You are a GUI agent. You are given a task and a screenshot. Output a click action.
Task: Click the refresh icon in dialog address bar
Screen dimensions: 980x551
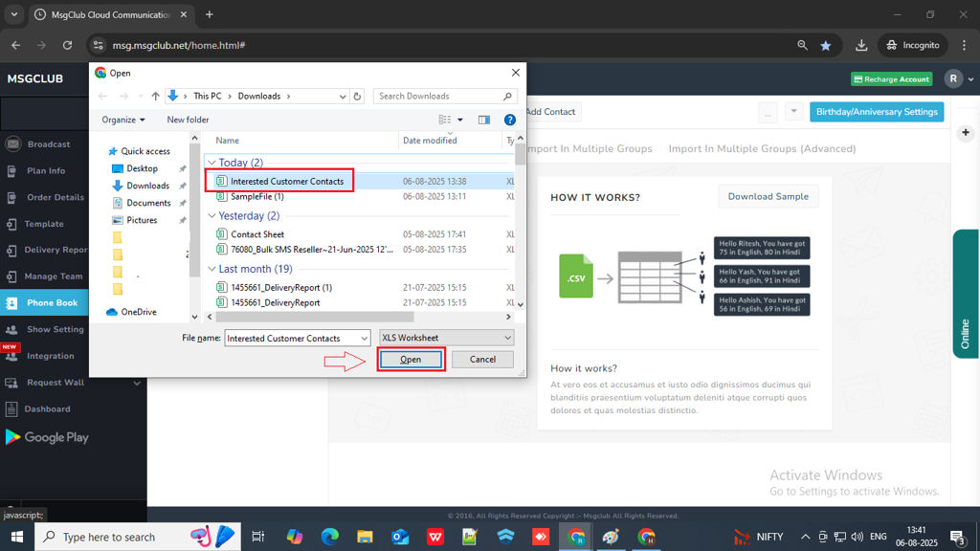coord(358,97)
